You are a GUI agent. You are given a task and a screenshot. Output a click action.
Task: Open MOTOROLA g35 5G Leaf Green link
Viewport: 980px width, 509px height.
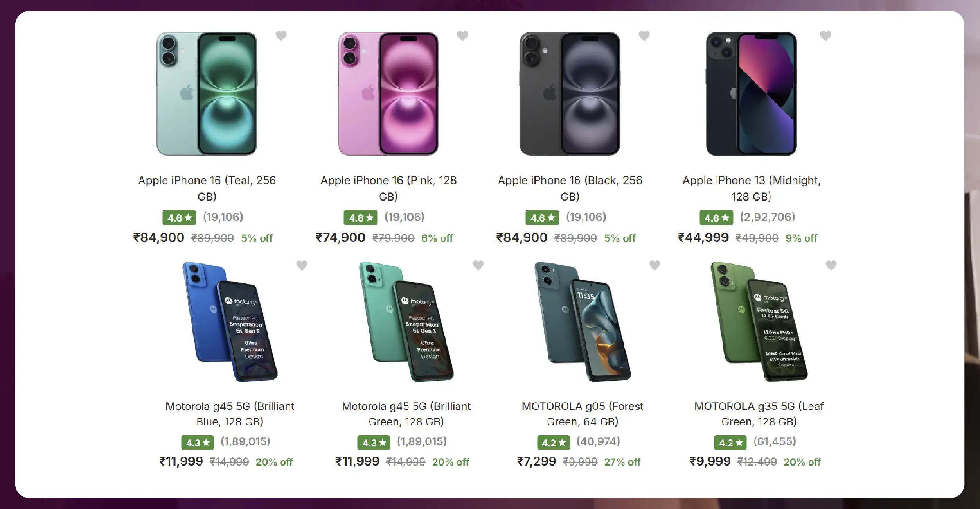point(759,414)
